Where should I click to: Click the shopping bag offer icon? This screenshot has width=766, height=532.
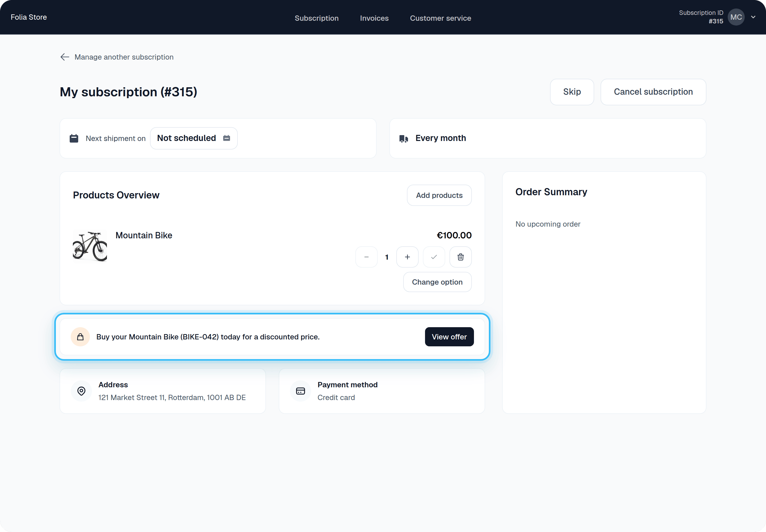pyautogui.click(x=80, y=337)
